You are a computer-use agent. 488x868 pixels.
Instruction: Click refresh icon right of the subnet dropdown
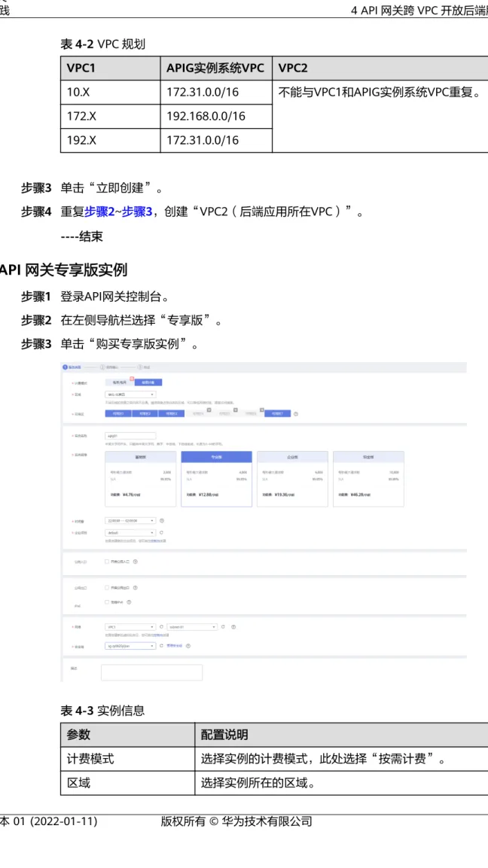point(223,626)
